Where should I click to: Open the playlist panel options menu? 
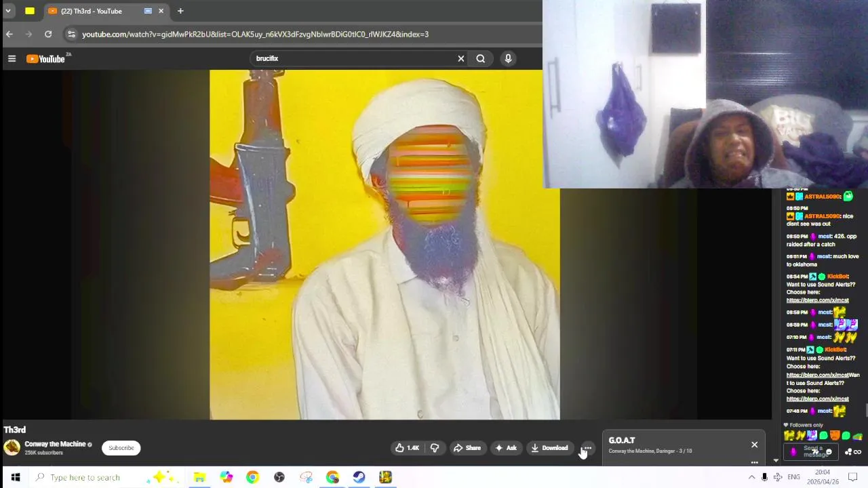click(754, 462)
